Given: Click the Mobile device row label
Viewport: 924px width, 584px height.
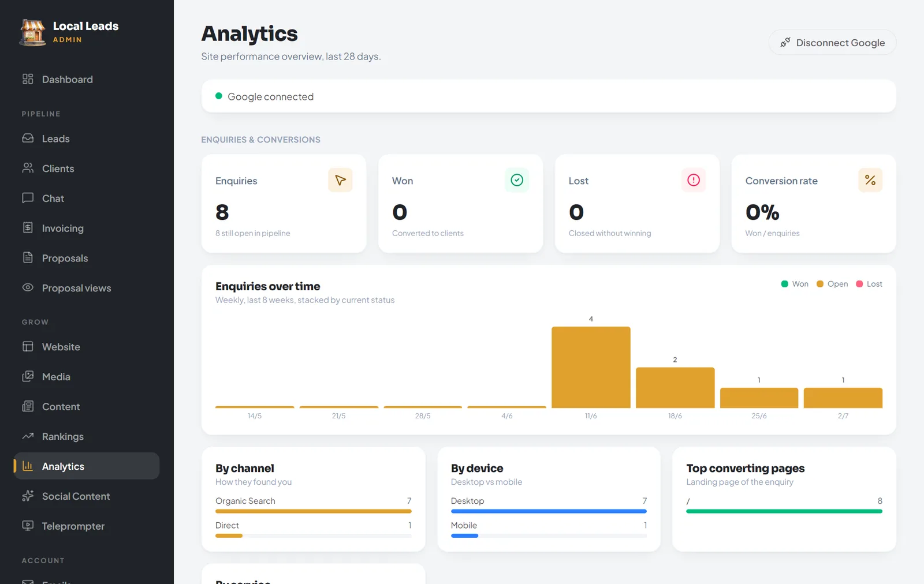Looking at the screenshot, I should tap(464, 525).
